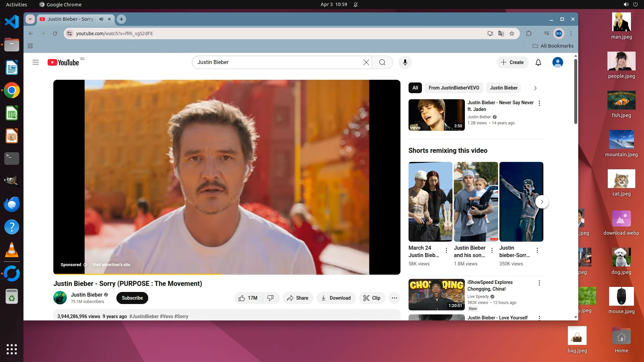
Task: Bookmark this page with star icon
Action: (x=512, y=34)
